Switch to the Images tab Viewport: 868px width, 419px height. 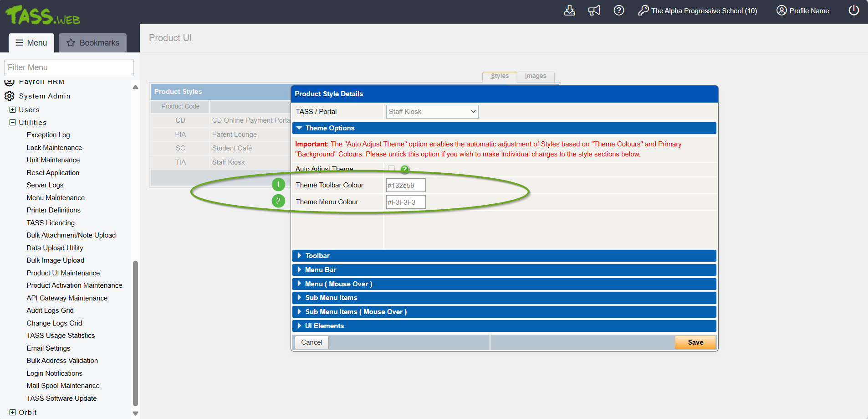[x=535, y=76]
